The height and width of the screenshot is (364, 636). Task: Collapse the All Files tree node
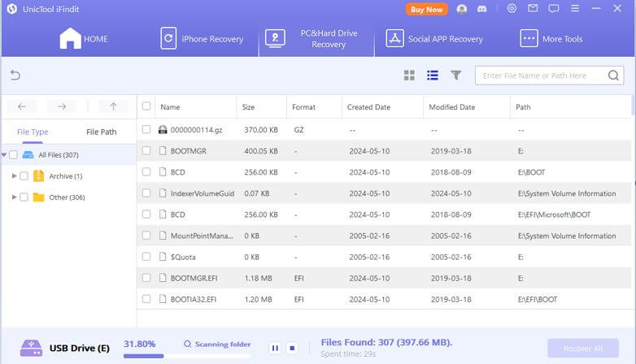4,154
